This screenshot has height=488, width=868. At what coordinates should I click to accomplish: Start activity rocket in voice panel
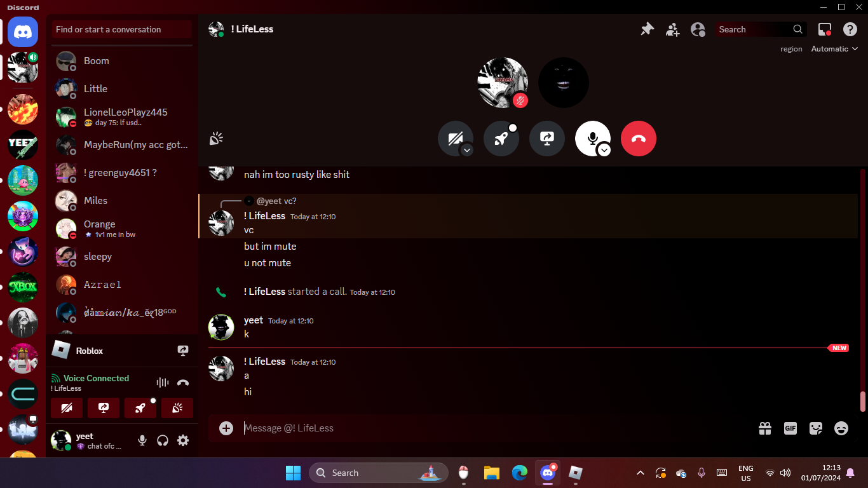click(140, 408)
